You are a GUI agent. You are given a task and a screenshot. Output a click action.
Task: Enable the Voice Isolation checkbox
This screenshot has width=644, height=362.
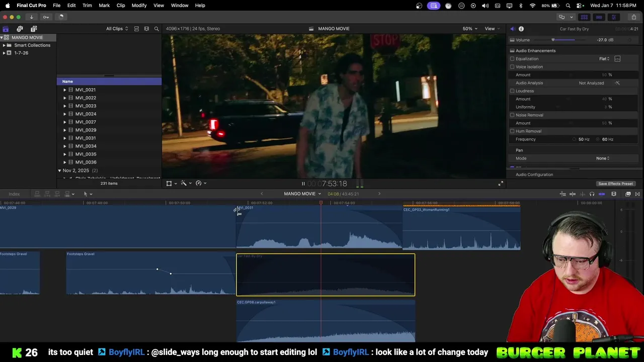(x=512, y=67)
